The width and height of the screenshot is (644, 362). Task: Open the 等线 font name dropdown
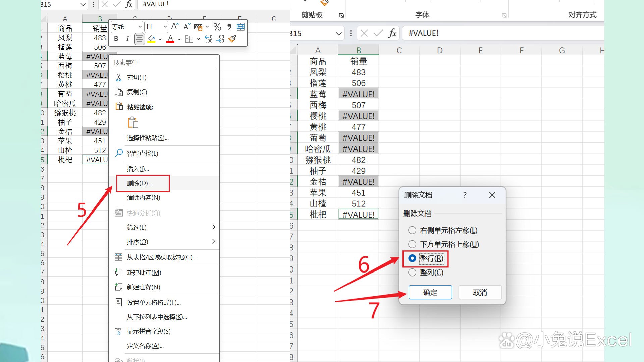coord(140,27)
